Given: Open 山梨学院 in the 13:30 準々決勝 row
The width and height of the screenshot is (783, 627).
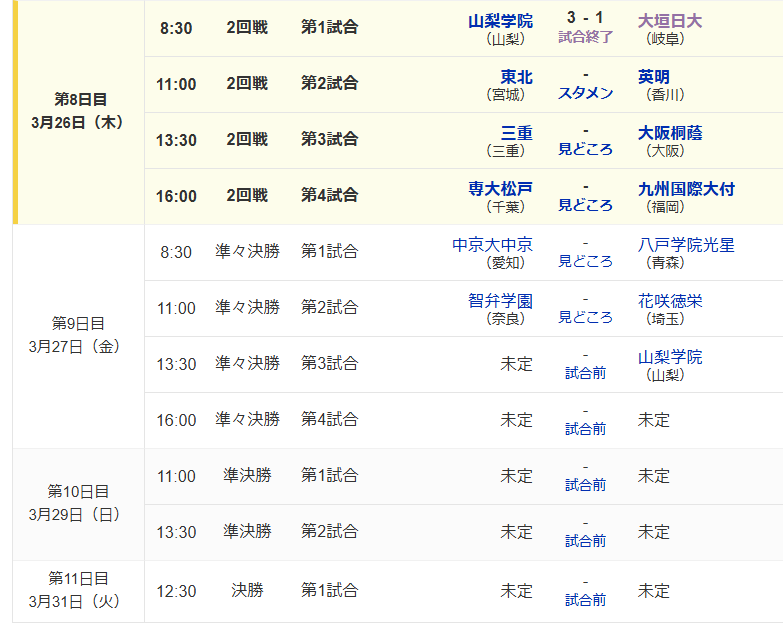Looking at the screenshot, I should click(x=670, y=357).
